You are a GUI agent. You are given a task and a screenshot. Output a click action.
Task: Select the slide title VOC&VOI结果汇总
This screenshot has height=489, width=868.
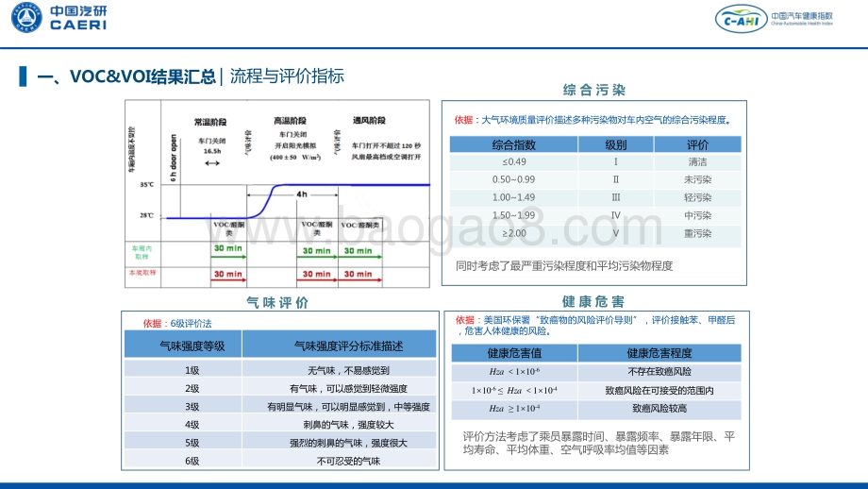(142, 76)
